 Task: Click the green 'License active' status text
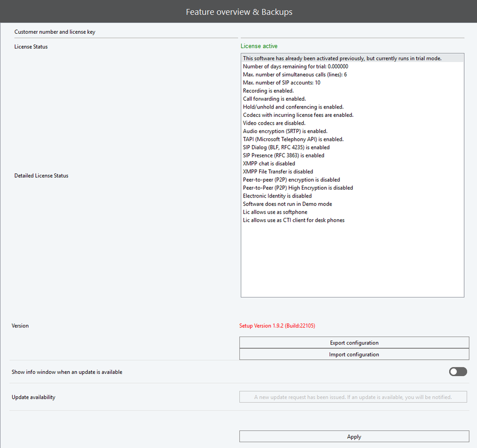(x=259, y=46)
